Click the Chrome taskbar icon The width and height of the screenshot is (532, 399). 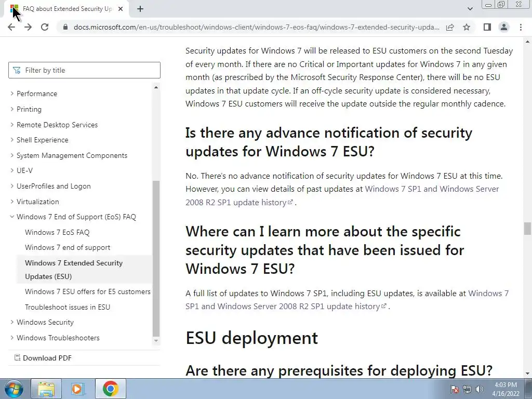click(x=110, y=389)
